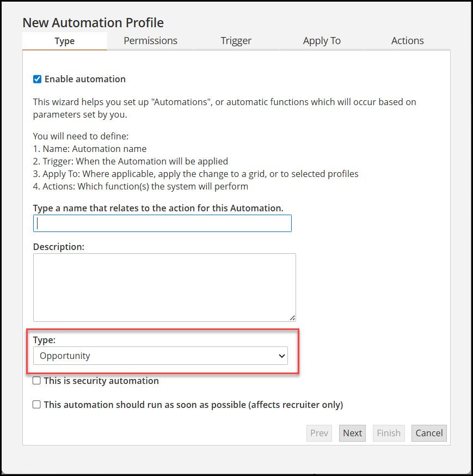Click the New Automation Profile title
The image size is (473, 476).
coord(93,22)
